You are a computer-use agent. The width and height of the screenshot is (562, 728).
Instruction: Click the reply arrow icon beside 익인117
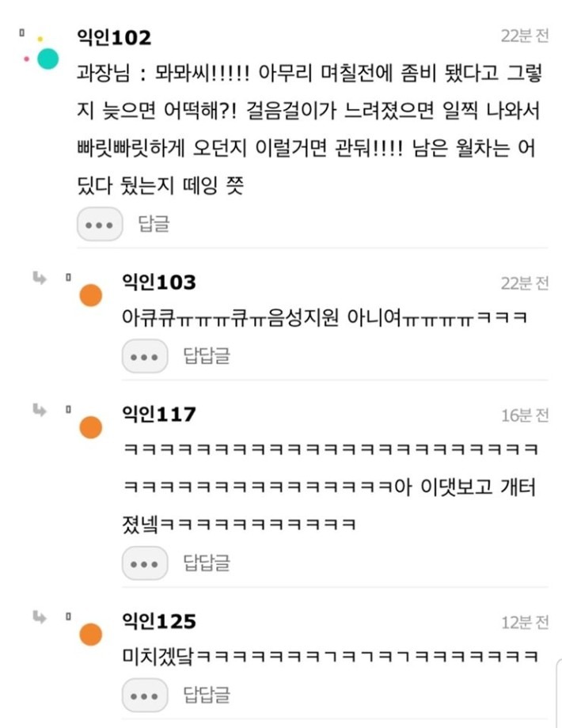point(40,410)
